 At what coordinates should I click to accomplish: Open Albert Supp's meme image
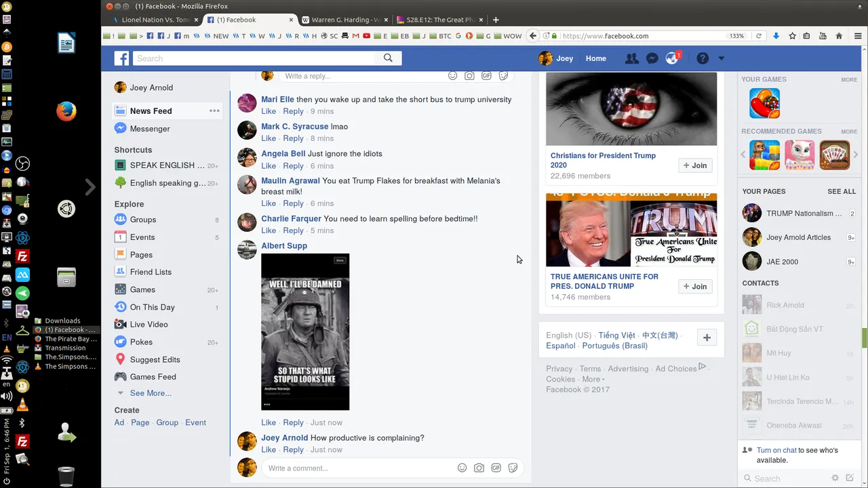pos(305,332)
